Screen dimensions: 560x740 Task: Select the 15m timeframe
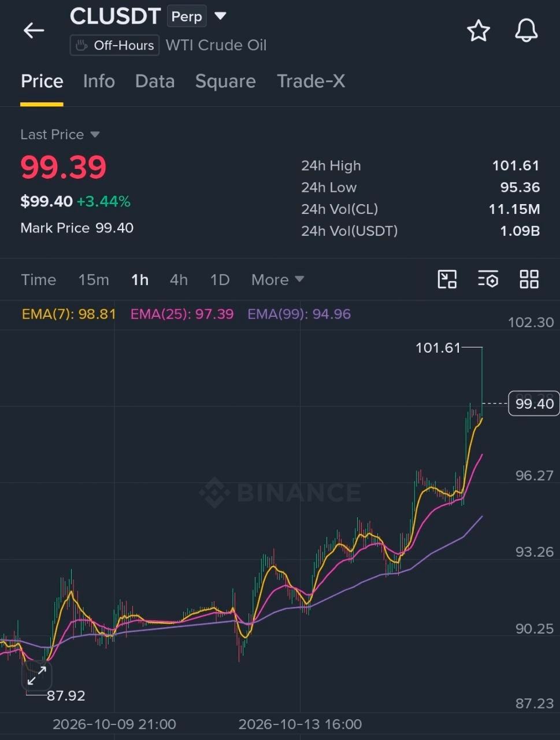[94, 280]
